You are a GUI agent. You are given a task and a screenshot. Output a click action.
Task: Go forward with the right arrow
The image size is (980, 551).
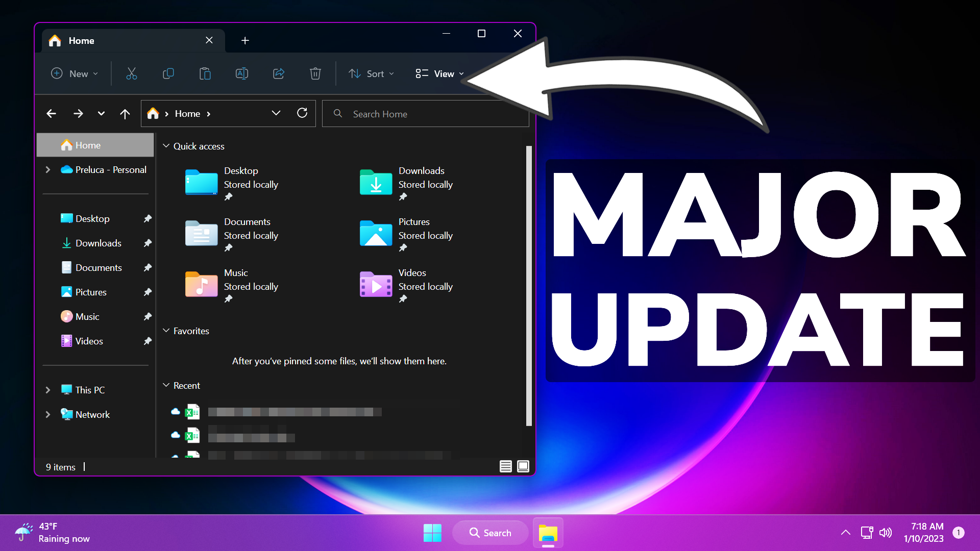78,113
